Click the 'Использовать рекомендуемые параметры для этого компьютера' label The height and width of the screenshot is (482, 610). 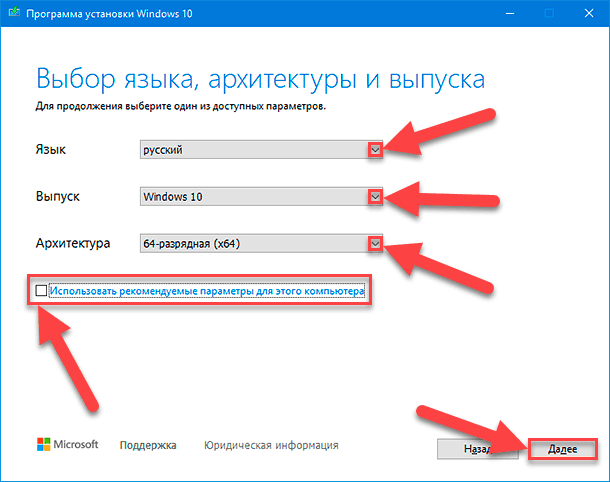click(207, 291)
